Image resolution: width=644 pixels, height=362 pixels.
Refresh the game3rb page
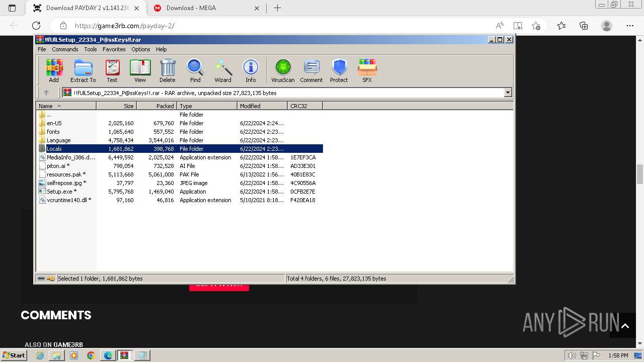click(36, 26)
